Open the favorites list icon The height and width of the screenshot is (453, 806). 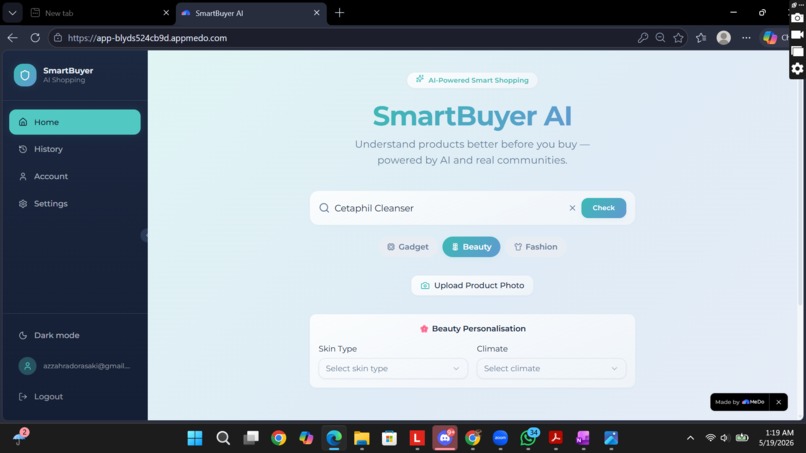point(701,38)
